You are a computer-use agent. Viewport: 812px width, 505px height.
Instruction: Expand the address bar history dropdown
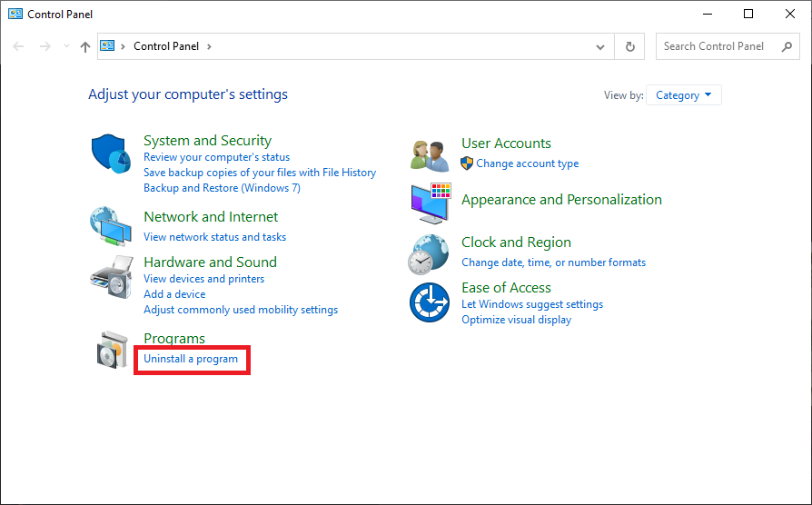600,46
